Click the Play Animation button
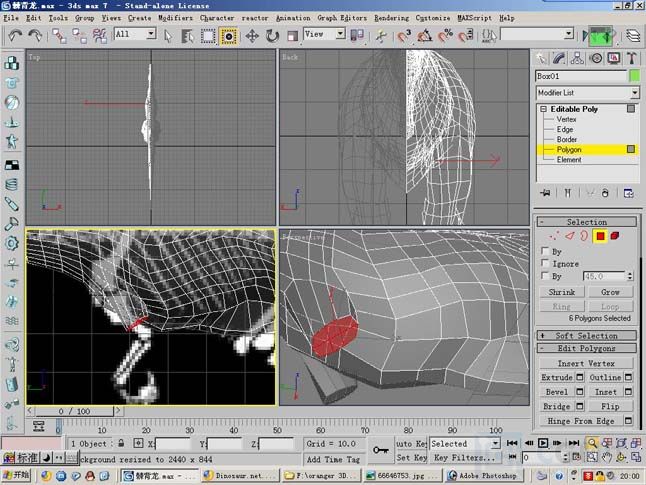 (543, 443)
